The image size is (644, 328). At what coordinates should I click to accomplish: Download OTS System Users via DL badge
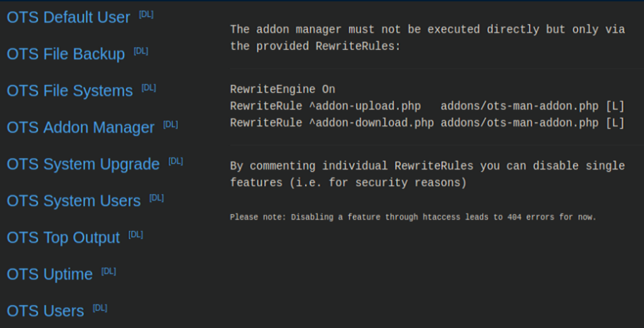157,198
